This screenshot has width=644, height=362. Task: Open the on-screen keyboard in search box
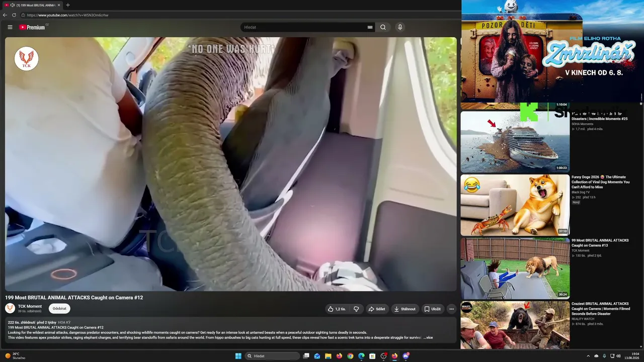(x=370, y=27)
